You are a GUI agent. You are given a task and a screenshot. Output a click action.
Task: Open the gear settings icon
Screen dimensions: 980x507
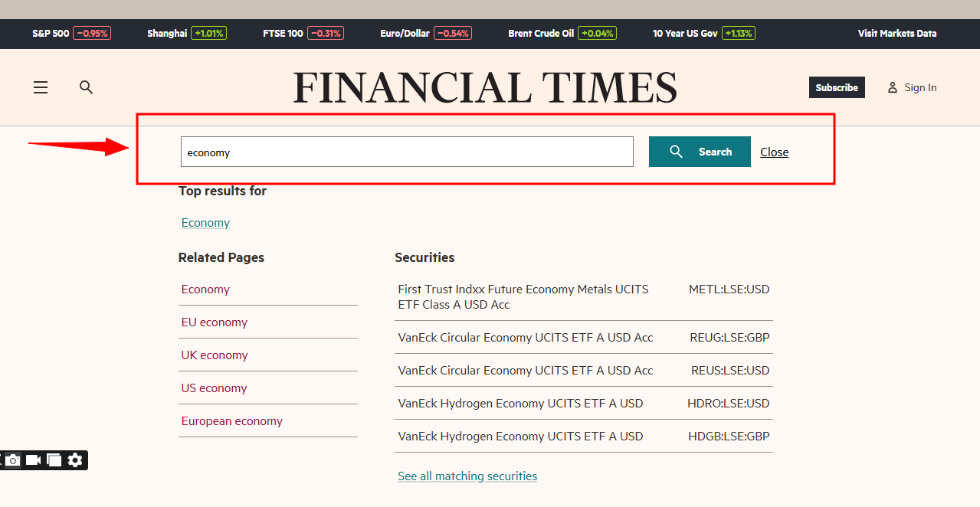click(75, 460)
